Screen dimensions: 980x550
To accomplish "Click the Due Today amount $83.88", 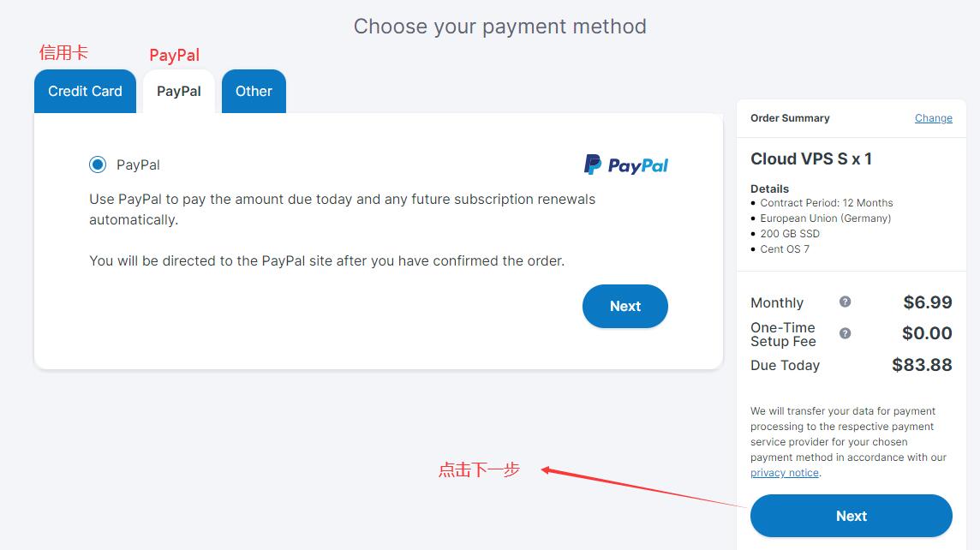I will click(x=922, y=365).
